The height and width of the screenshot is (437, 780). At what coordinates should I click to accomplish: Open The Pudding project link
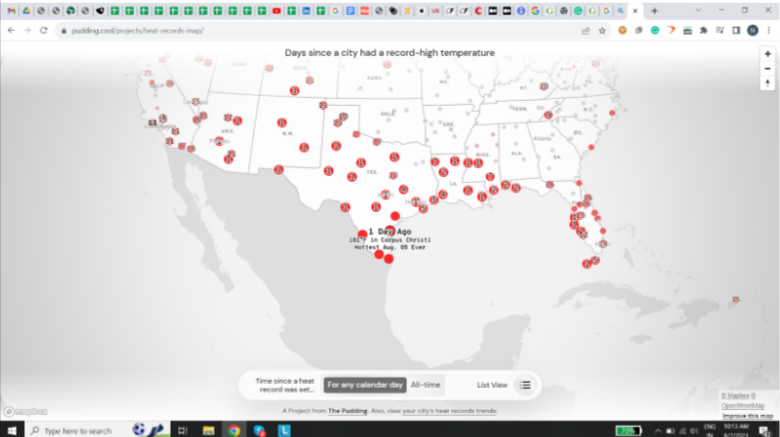[x=347, y=411]
